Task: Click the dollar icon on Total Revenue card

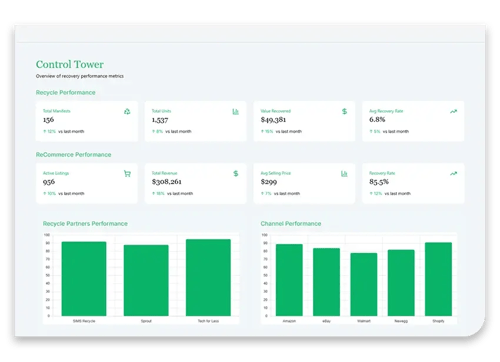Action: (x=236, y=173)
